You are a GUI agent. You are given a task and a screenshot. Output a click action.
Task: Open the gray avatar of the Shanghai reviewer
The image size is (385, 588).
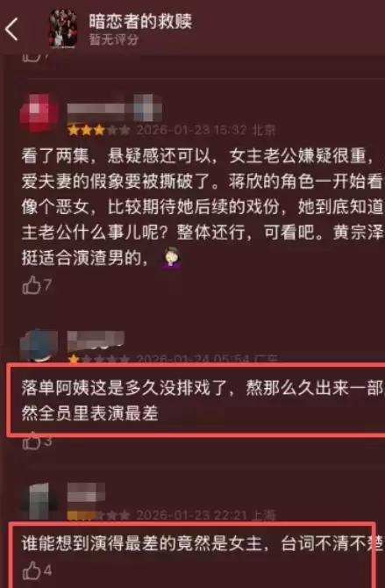coord(39,502)
